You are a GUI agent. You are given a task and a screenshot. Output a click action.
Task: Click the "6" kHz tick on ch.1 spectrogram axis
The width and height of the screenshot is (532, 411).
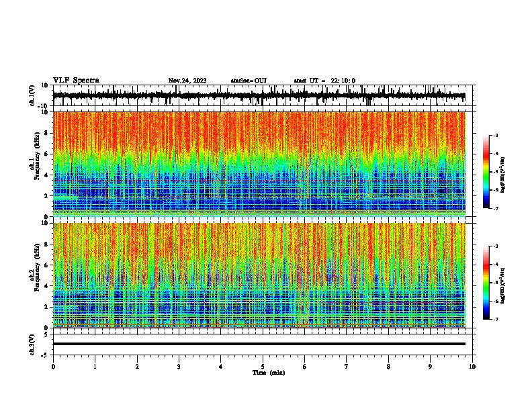[x=47, y=154]
